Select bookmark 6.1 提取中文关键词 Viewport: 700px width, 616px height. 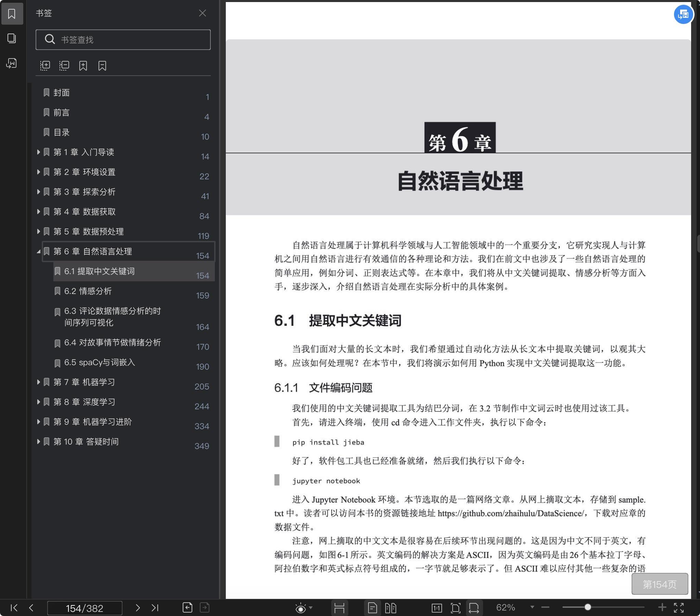134,271
